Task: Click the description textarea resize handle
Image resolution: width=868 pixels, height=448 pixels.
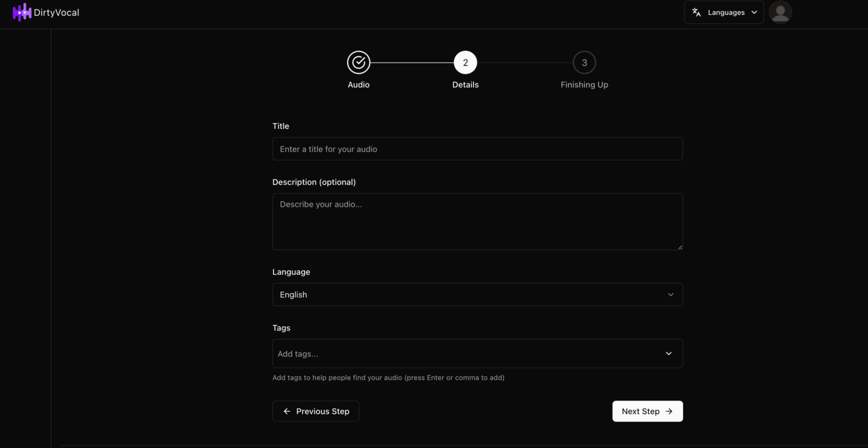Action: coord(679,246)
